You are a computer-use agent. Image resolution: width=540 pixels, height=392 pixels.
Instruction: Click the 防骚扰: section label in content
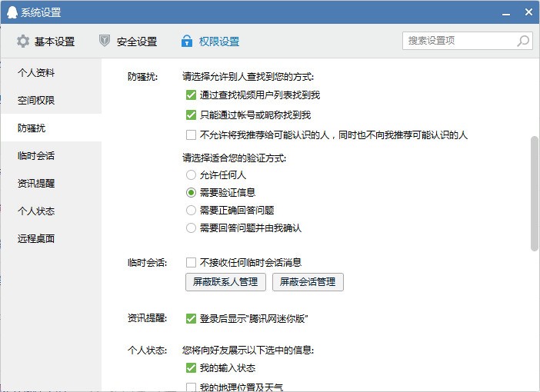click(x=142, y=76)
